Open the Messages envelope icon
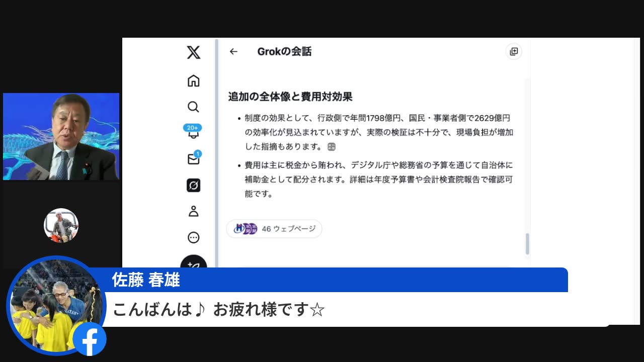Viewport: 644px width, 362px height. point(194,158)
